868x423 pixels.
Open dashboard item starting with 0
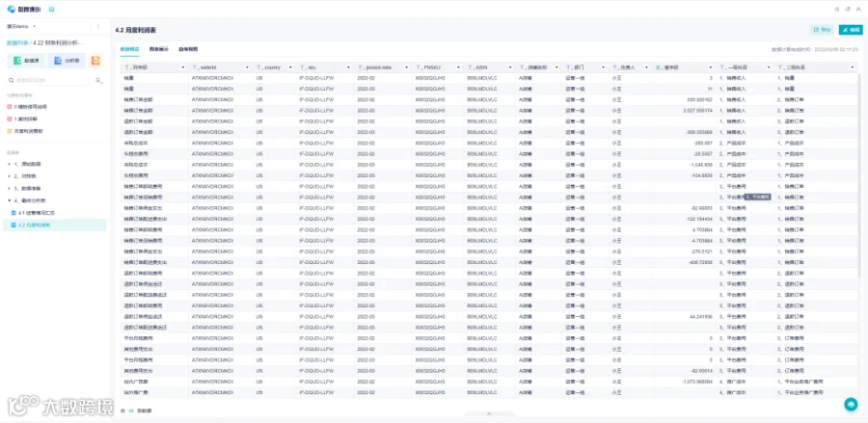[27, 106]
